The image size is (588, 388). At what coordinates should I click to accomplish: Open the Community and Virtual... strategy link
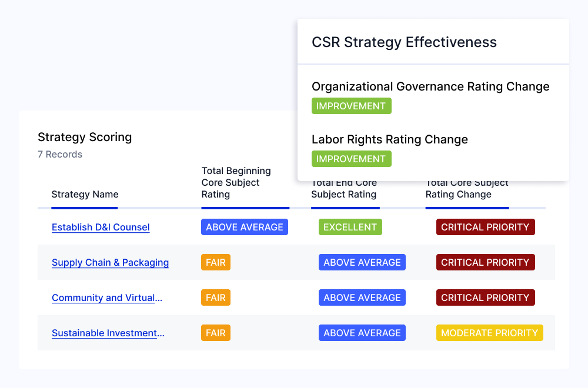[x=107, y=297]
